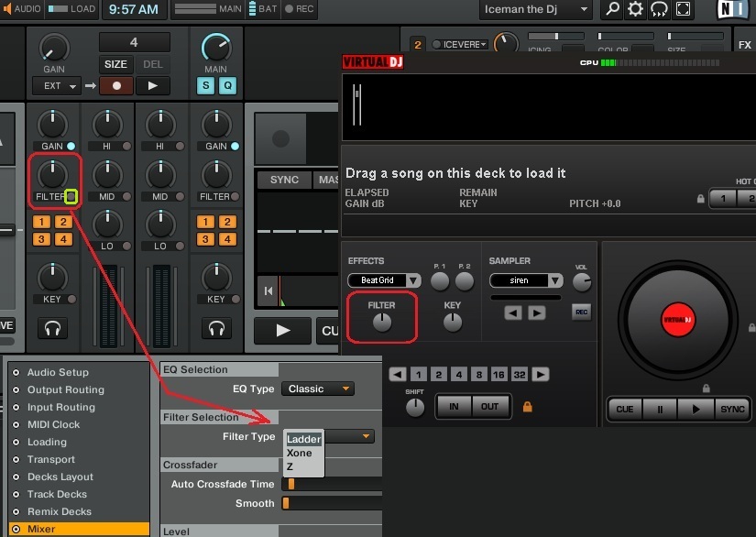This screenshot has height=537, width=756.
Task: Double the loop length with right arrow
Action: coord(541,374)
